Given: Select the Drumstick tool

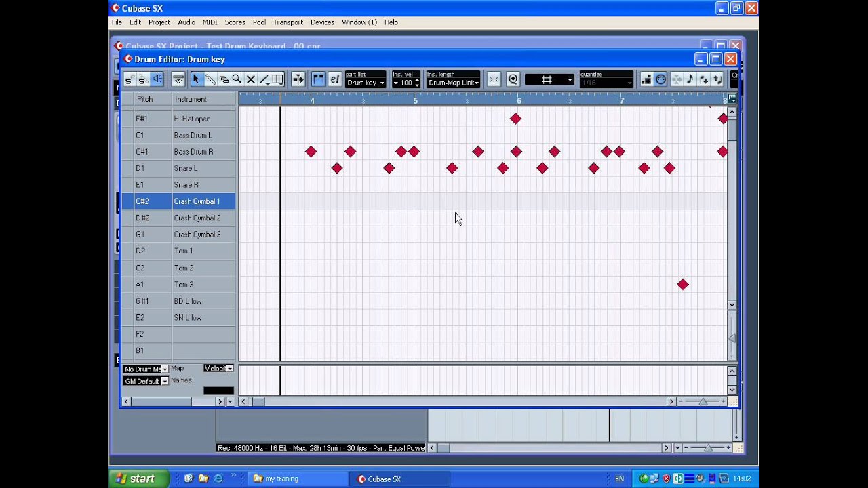Looking at the screenshot, I should (x=210, y=80).
